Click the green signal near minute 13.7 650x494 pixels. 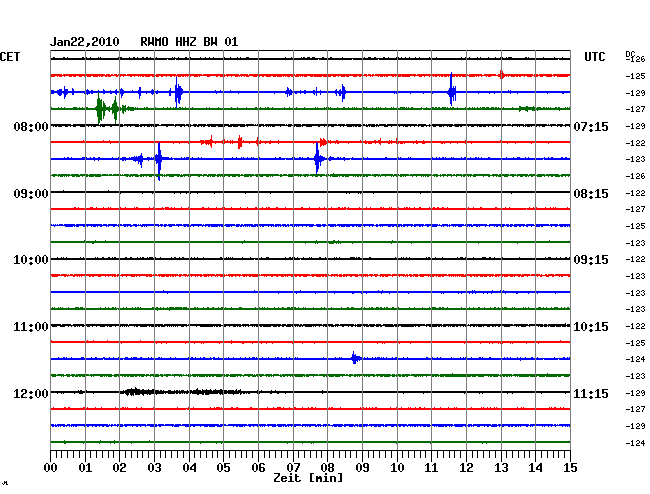[x=527, y=109]
